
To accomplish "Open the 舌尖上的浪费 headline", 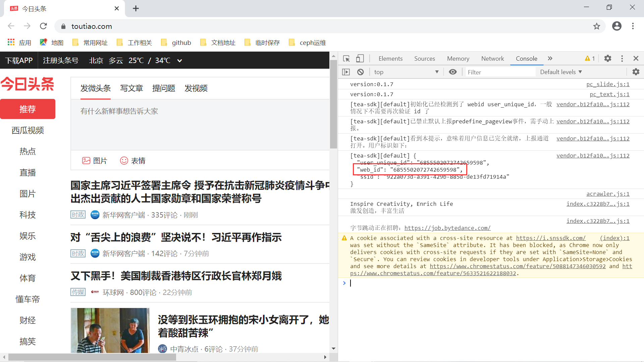I will pyautogui.click(x=176, y=237).
